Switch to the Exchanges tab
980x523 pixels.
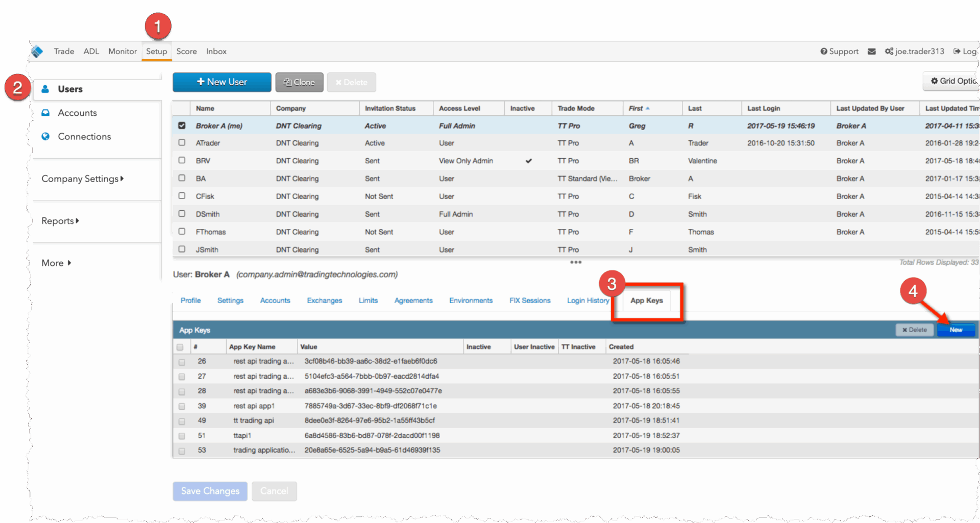[x=325, y=301]
